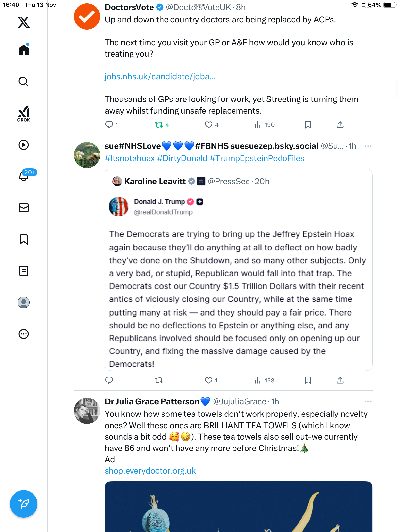This screenshot has width=399, height=532.
Task: Go to the Home timeline
Action: pos(24,50)
